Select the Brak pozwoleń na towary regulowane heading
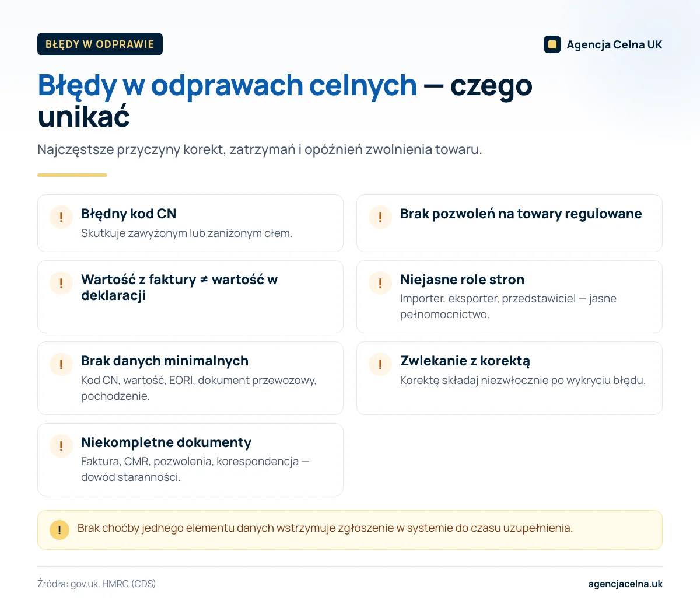The image size is (700, 614). pyautogui.click(x=521, y=214)
